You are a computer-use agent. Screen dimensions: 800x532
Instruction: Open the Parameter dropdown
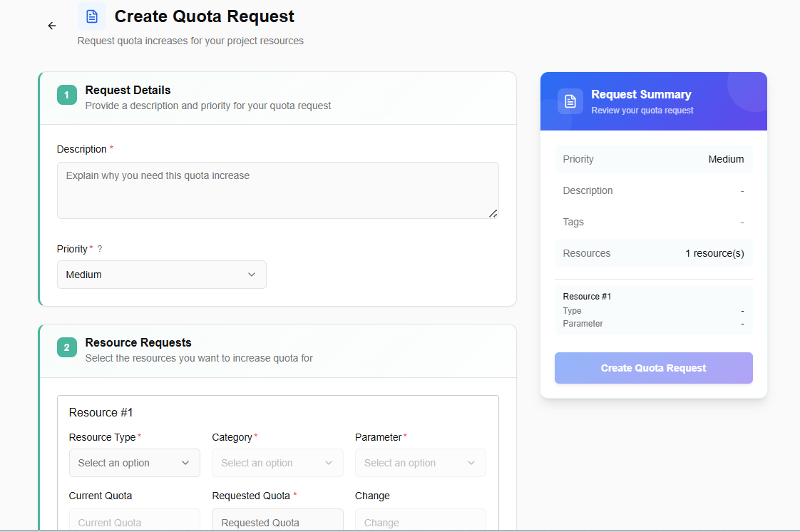click(x=420, y=463)
